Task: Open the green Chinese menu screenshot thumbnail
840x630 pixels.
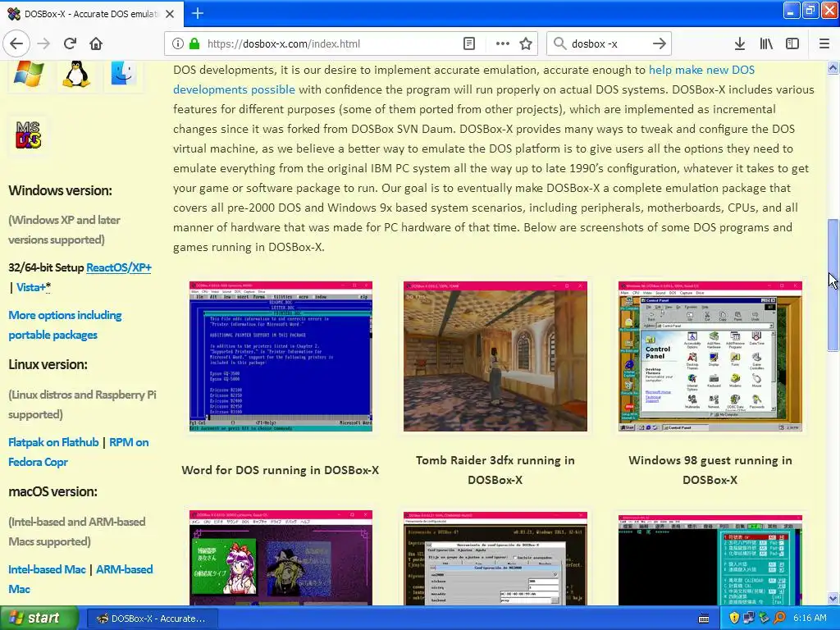Action: 710,560
